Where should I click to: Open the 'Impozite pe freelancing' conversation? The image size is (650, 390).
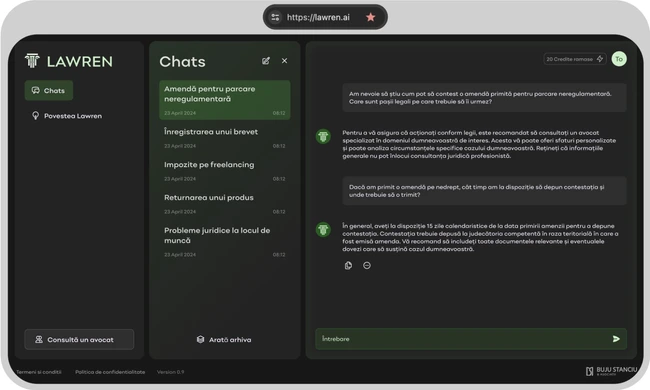coord(225,171)
